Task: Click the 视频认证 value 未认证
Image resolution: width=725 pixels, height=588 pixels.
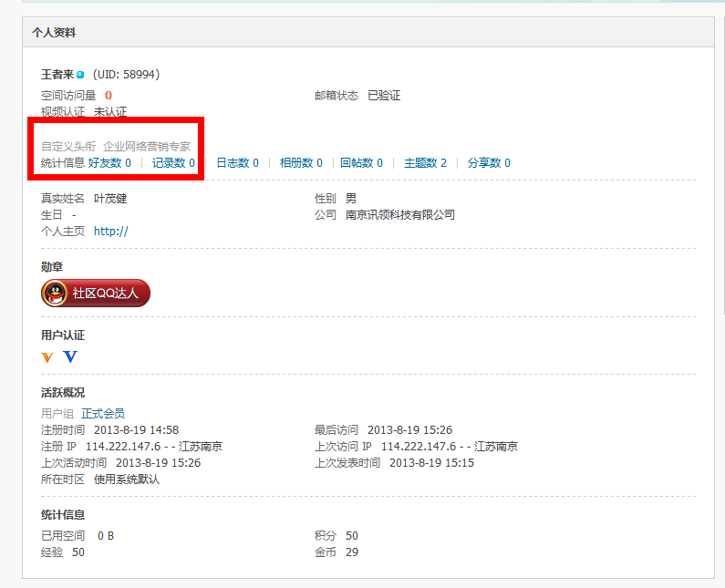Action: tap(110, 112)
